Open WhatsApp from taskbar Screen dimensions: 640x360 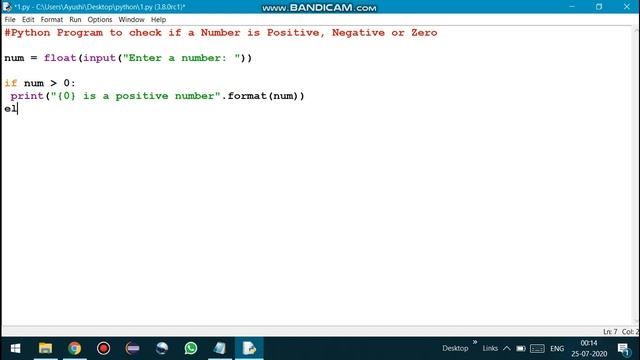191,348
